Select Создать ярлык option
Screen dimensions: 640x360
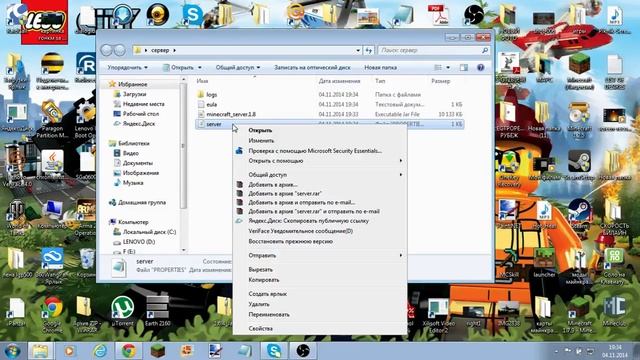[x=267, y=294]
